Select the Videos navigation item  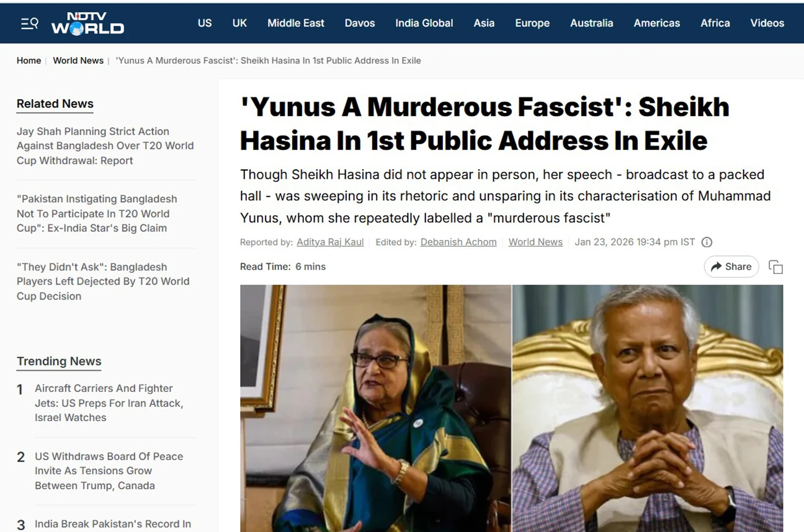coord(767,23)
